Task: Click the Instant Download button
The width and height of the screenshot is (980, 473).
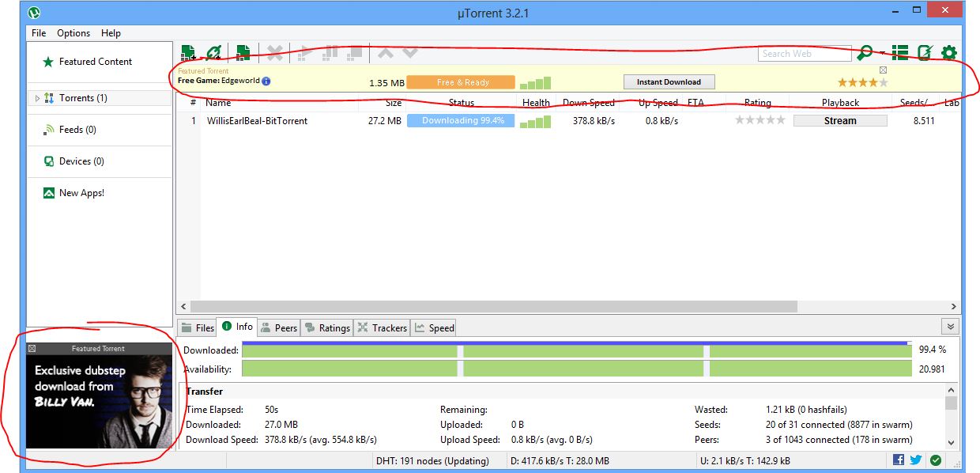Action: 669,82
